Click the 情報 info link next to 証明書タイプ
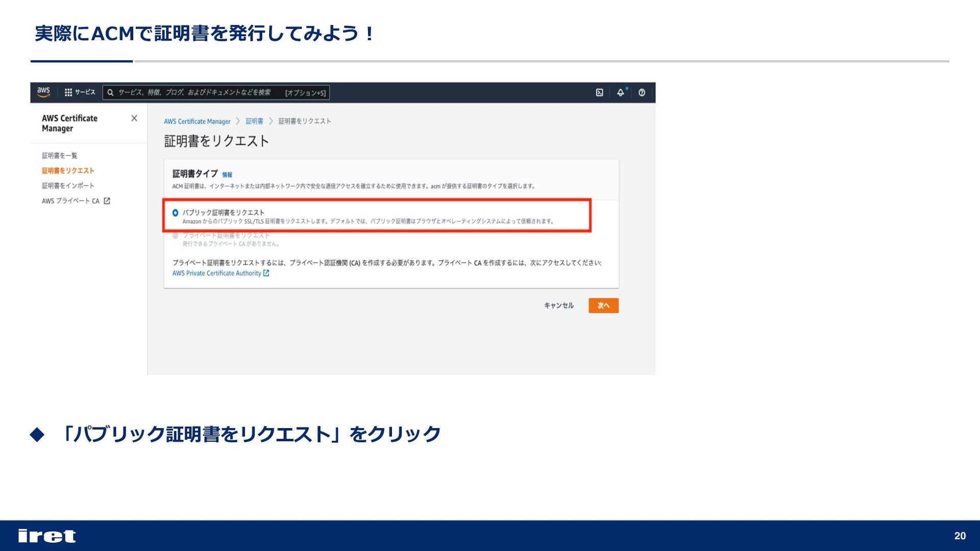The width and height of the screenshot is (980, 551). [227, 174]
